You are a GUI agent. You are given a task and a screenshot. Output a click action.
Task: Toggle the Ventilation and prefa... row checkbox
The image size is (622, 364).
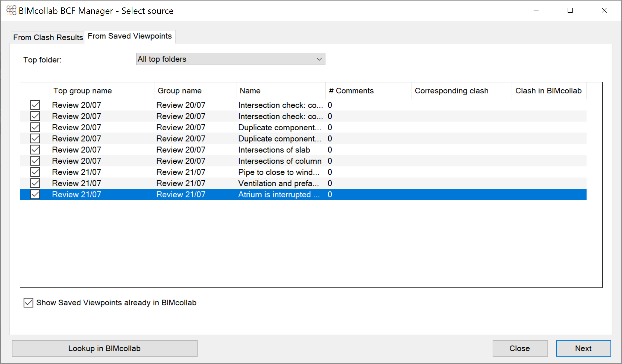click(35, 183)
